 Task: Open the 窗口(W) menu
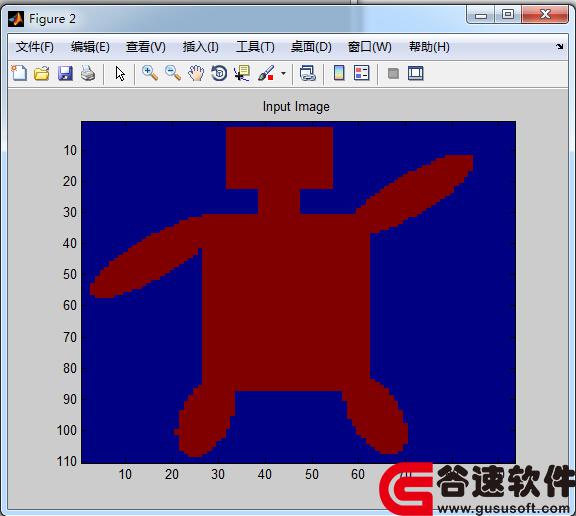pos(370,47)
